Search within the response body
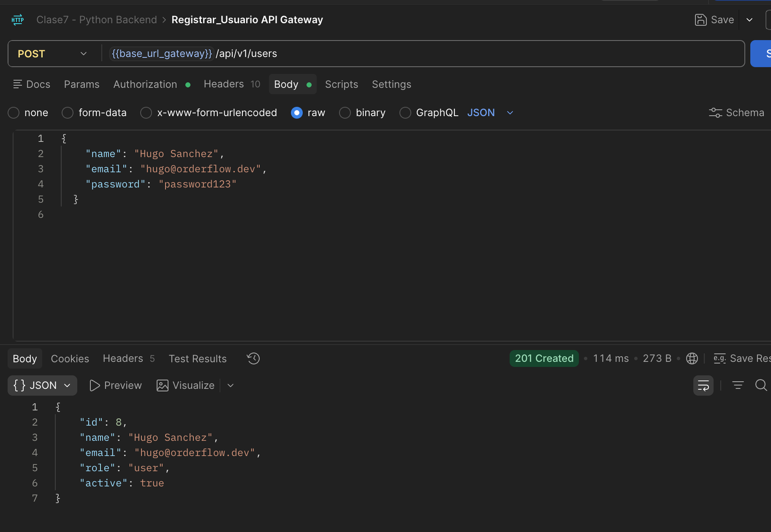771x532 pixels. [x=761, y=385]
